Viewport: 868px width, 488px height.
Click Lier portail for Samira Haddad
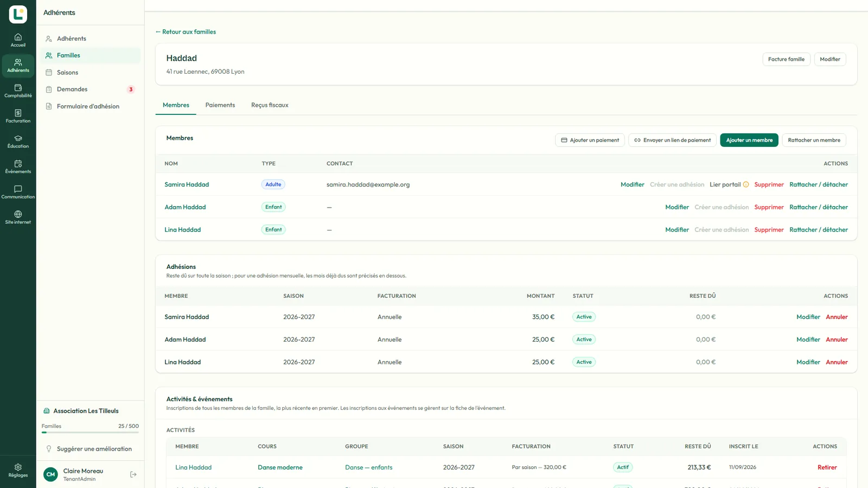pos(725,184)
